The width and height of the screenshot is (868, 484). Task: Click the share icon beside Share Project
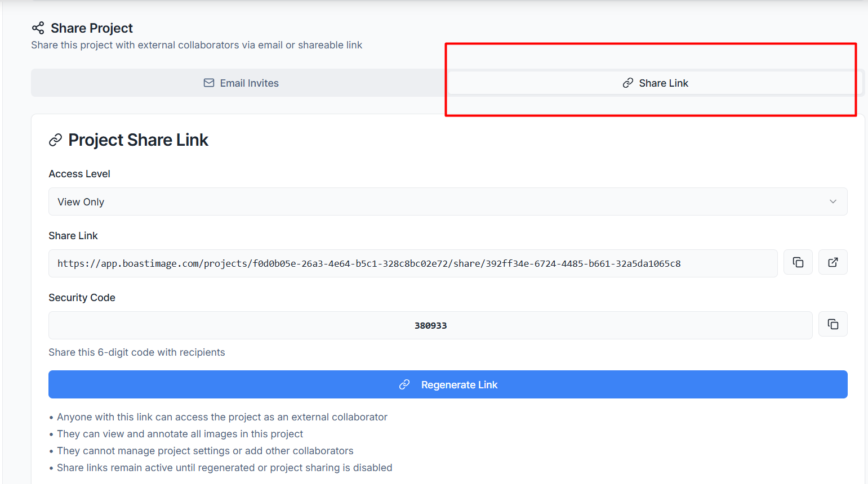point(38,28)
